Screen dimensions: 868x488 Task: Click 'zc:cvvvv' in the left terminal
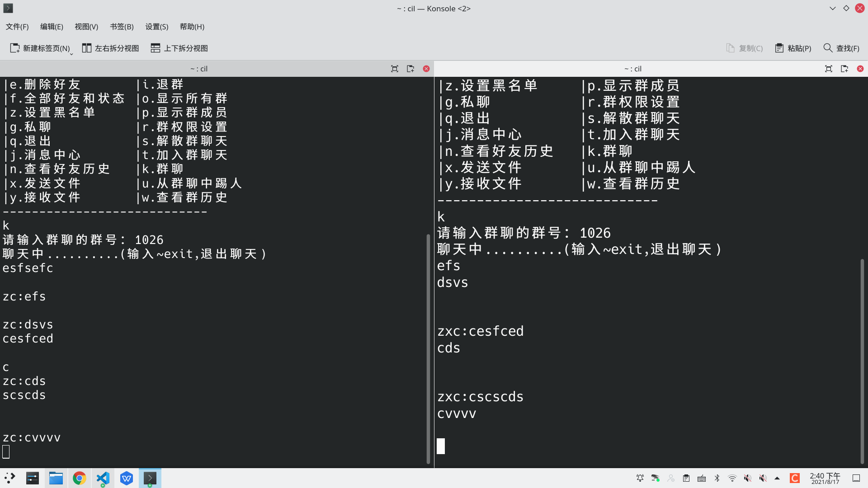click(32, 437)
